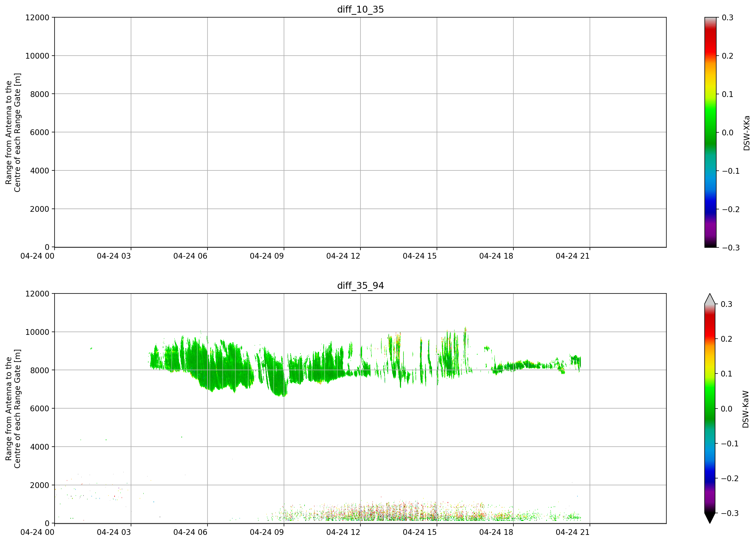
Task: Click the 0.3 tick on the DSW-KaW colorbar
Action: tap(727, 304)
